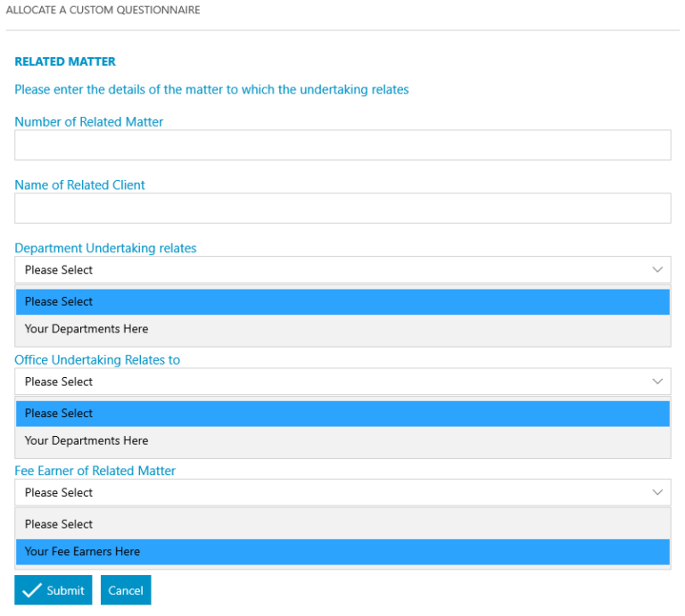Select highlighted 'Please Select' in Department list

coord(342,301)
